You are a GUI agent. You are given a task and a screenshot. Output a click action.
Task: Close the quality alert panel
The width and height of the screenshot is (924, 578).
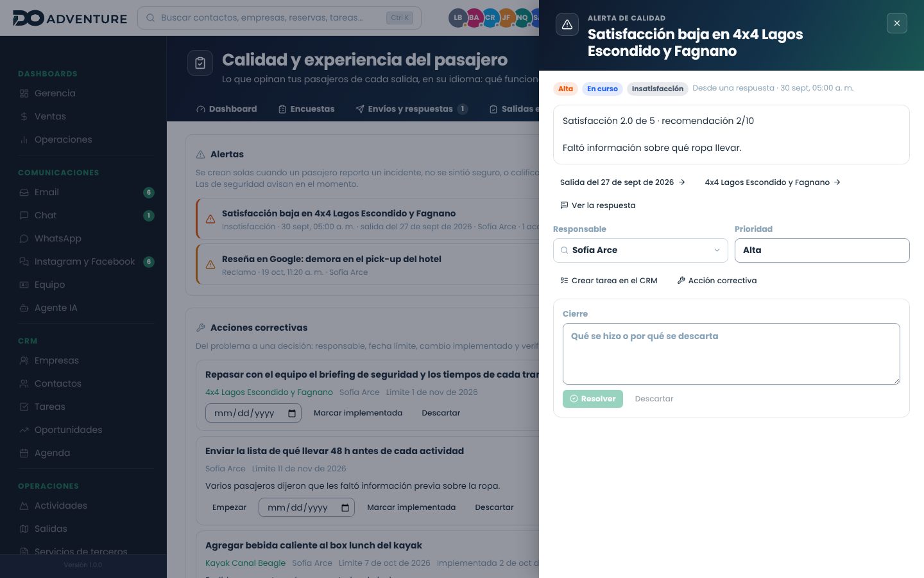coord(897,23)
